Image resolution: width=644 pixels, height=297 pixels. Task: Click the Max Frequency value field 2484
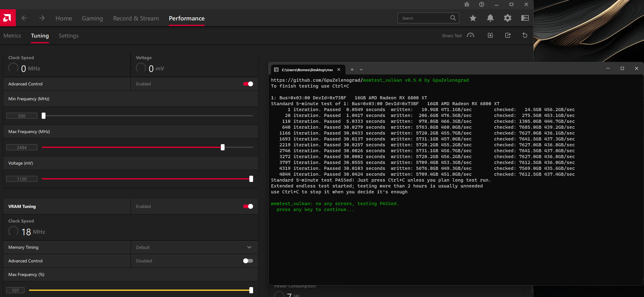(x=22, y=147)
